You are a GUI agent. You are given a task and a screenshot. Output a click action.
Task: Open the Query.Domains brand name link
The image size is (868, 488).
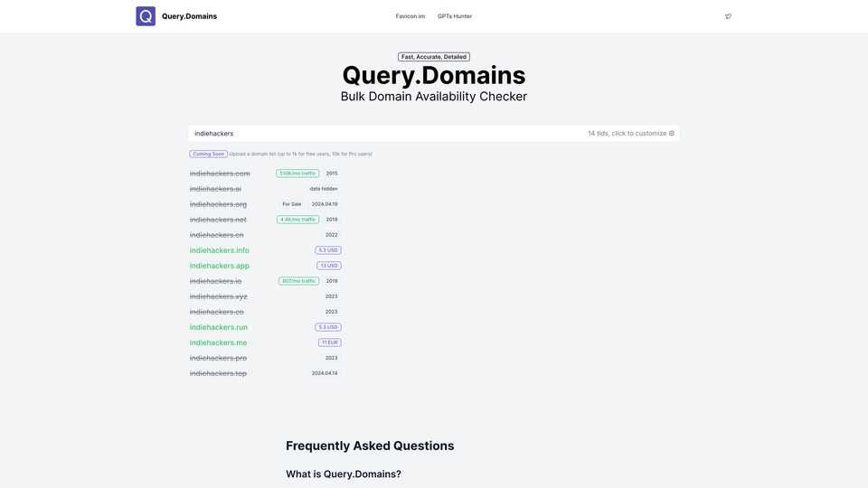click(x=189, y=16)
